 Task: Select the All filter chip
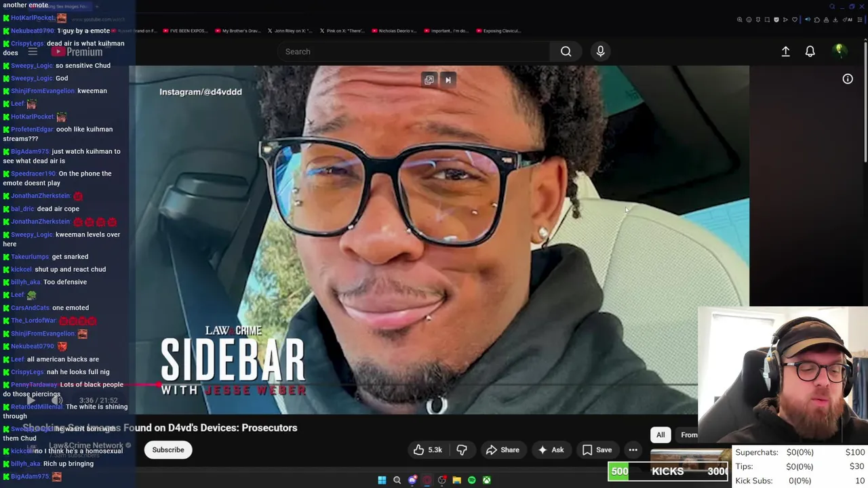coord(660,435)
